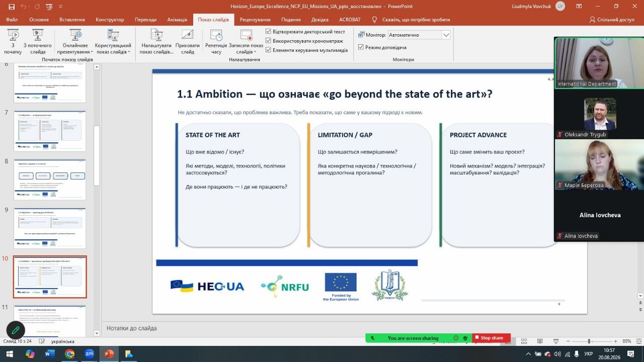Toggle Відтворювати дикторський текст checkbox
Screen dimensions: 644x362
pyautogui.click(x=269, y=31)
